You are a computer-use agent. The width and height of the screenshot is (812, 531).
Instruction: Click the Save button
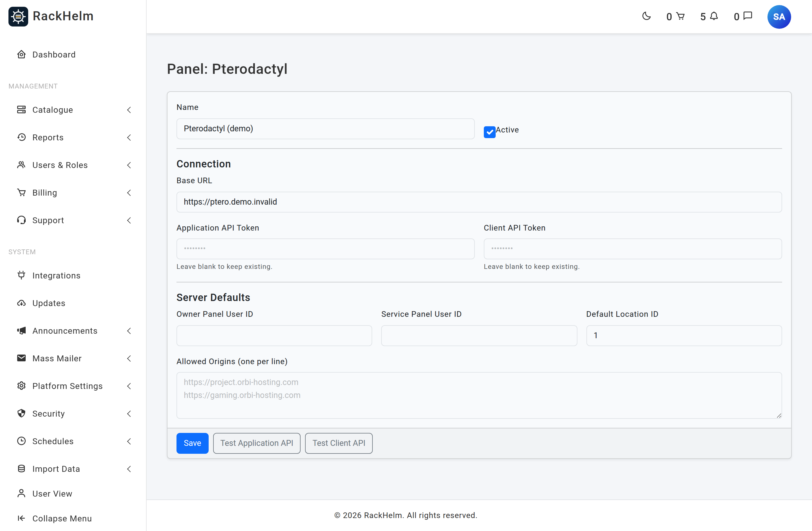click(192, 443)
